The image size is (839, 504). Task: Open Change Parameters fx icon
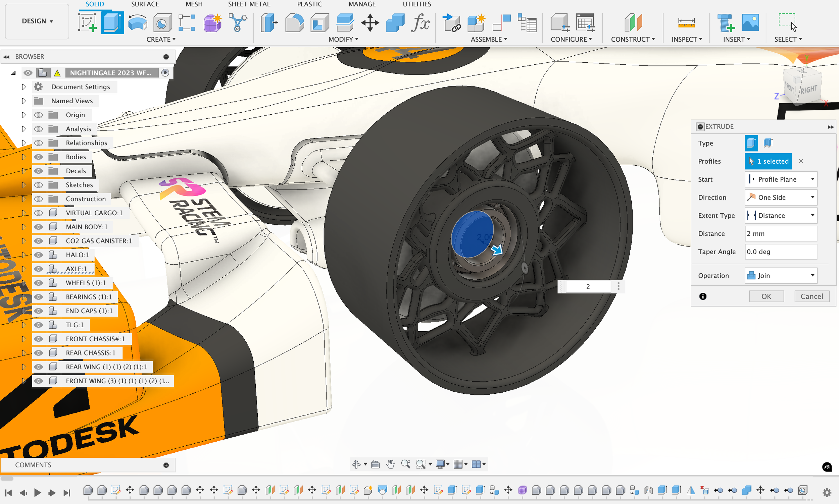[421, 23]
